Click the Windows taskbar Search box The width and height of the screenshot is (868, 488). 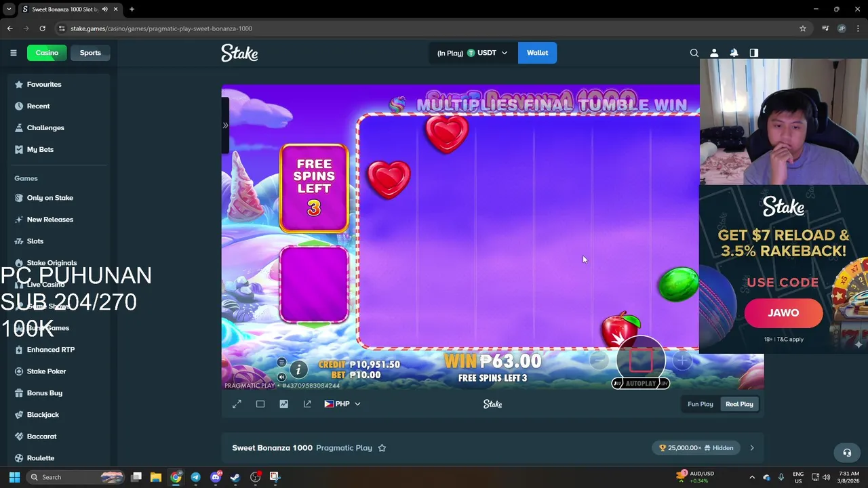tap(76, 477)
